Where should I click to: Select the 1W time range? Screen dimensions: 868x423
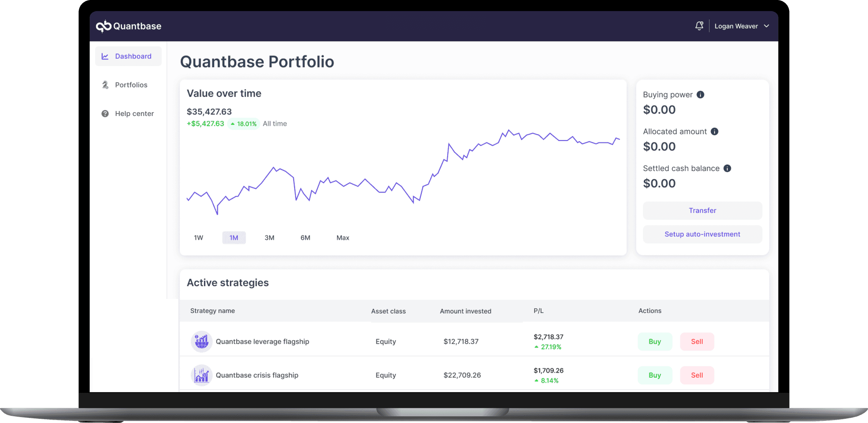click(x=198, y=238)
